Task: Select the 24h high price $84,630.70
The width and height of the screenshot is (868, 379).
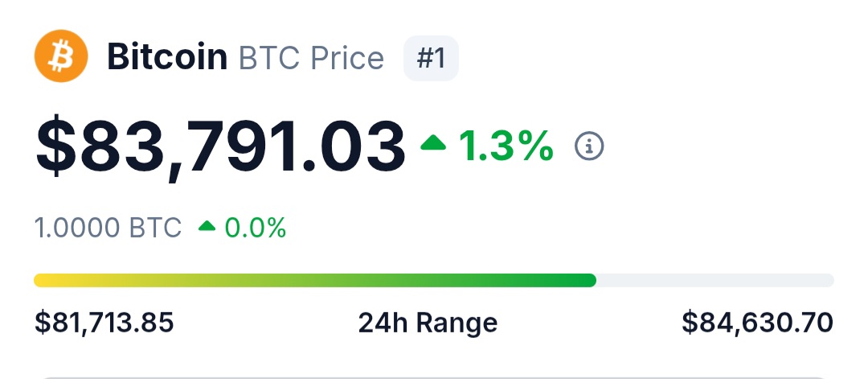Action: click(757, 323)
